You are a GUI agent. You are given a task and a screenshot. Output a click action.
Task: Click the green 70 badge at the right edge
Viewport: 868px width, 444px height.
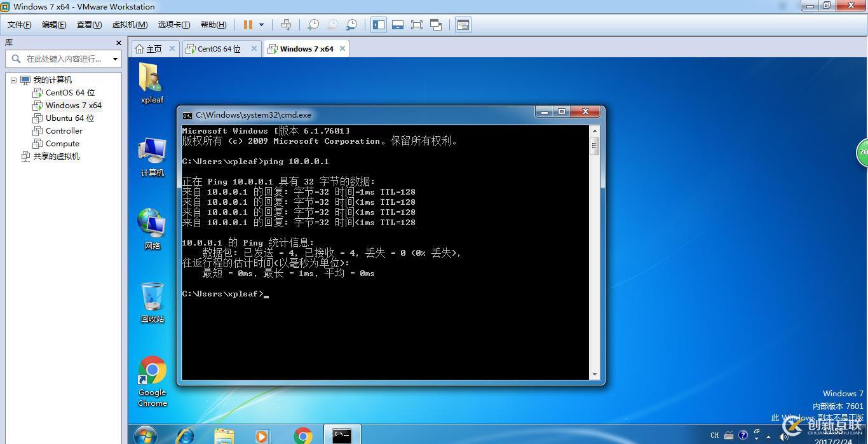pos(862,153)
